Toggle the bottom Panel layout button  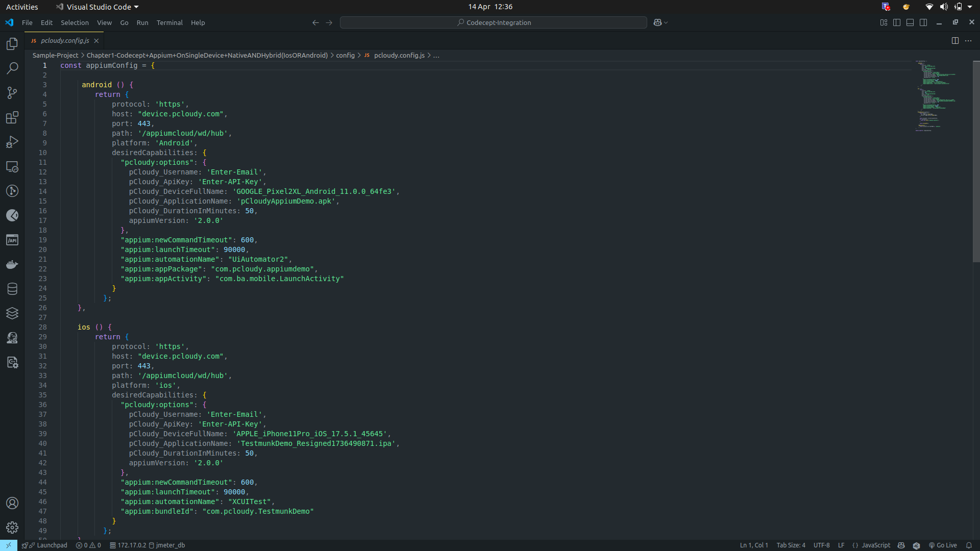(910, 22)
